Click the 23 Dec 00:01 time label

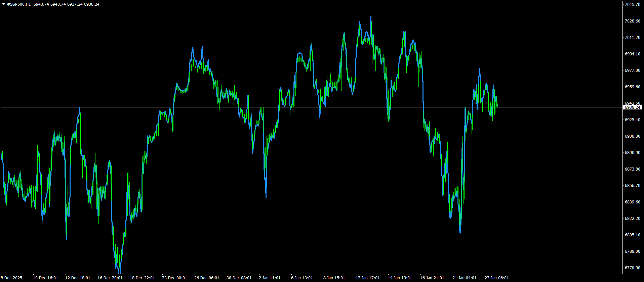tap(174, 278)
